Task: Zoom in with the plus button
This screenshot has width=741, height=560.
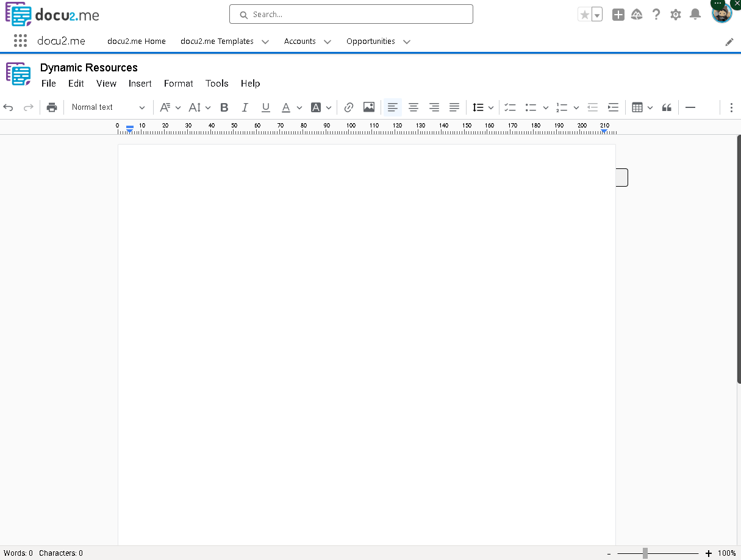Action: 709,553
